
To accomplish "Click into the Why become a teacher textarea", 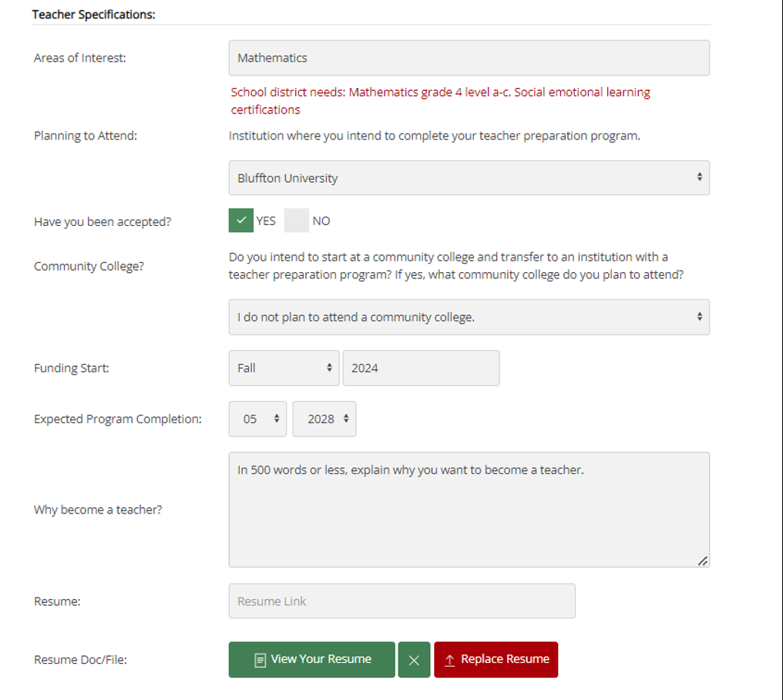I will pos(469,517).
